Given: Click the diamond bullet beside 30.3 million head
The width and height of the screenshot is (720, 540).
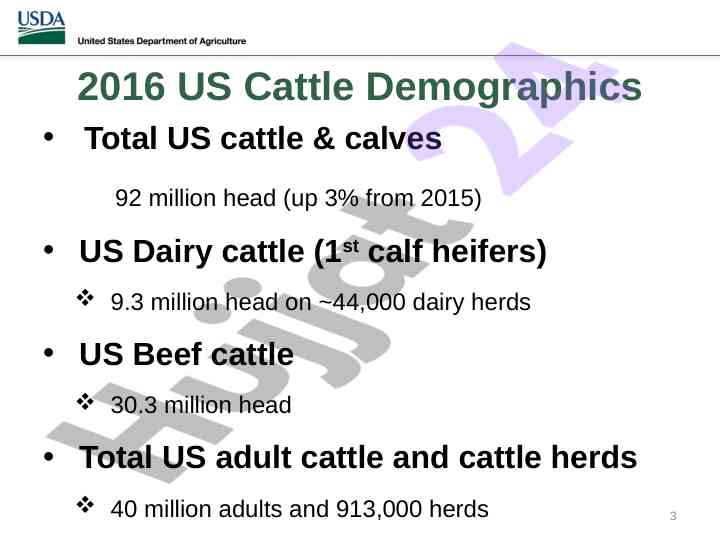Looking at the screenshot, I should 85,401.
